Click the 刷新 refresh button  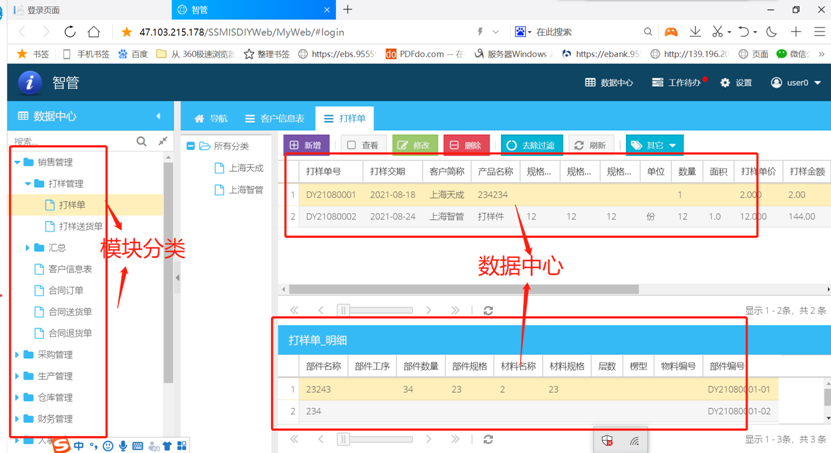click(590, 145)
